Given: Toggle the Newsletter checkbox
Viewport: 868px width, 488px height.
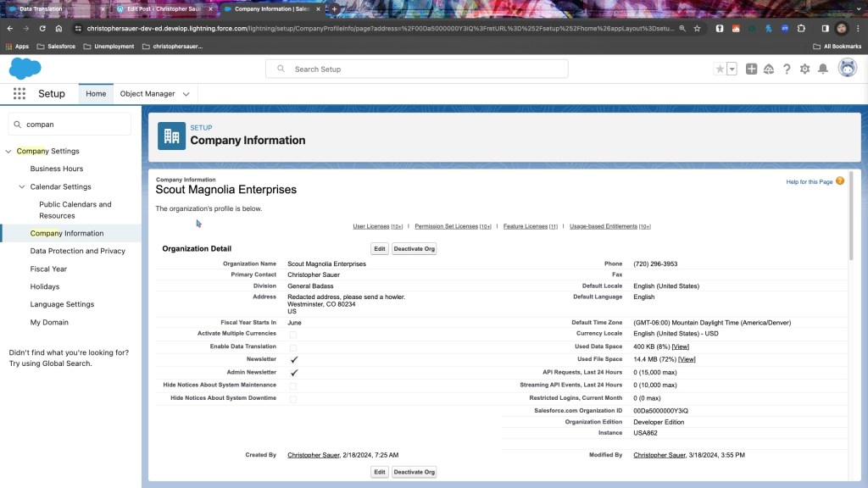Looking at the screenshot, I should [x=293, y=359].
